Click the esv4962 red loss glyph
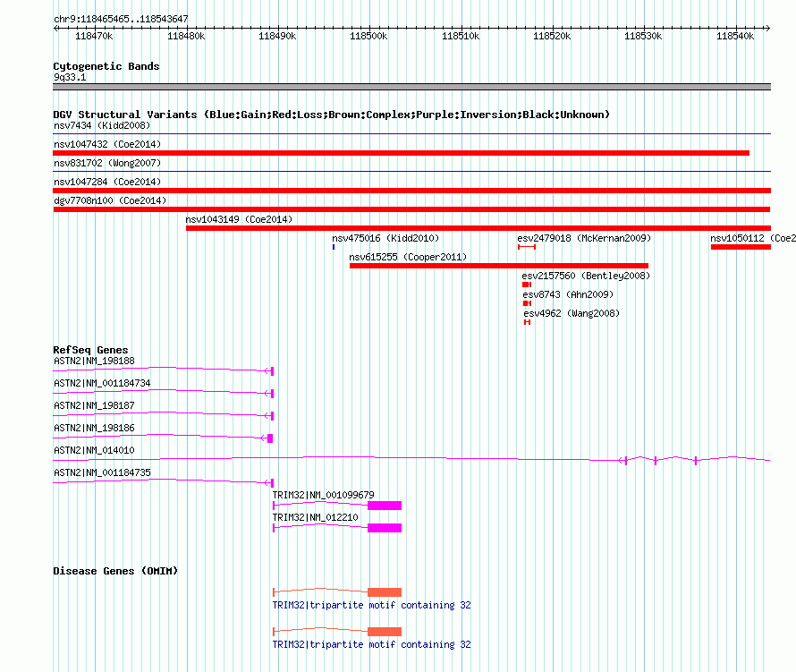 [x=528, y=322]
